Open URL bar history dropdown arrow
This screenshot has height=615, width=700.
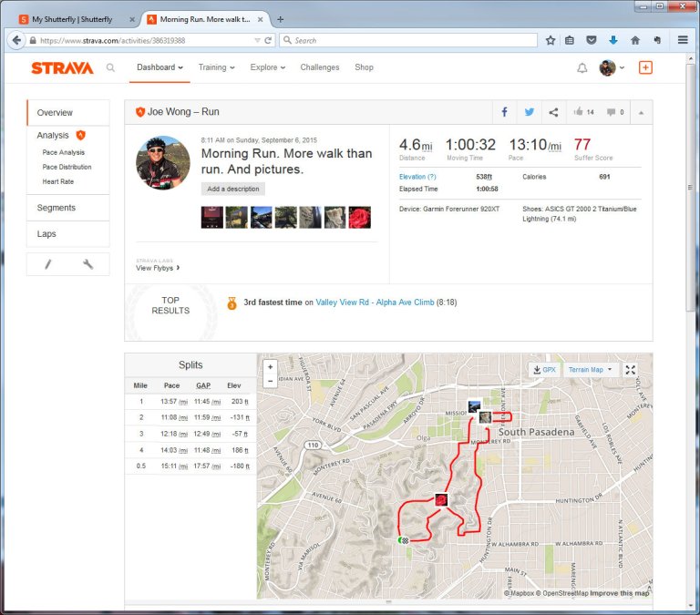257,40
